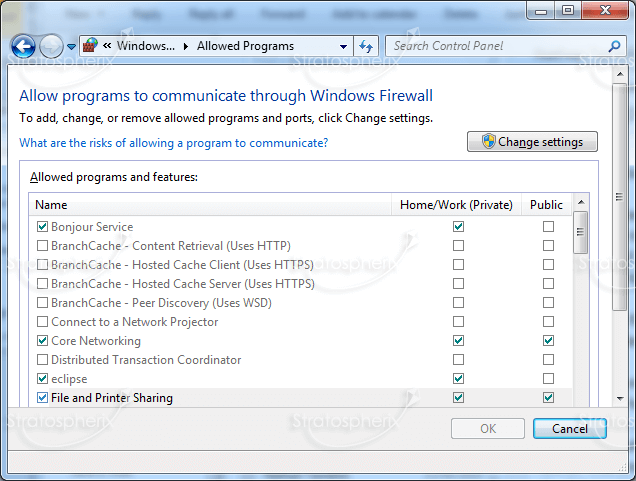The image size is (636, 481).
Task: Select the Allowed Programs breadcrumb
Action: click(x=245, y=46)
